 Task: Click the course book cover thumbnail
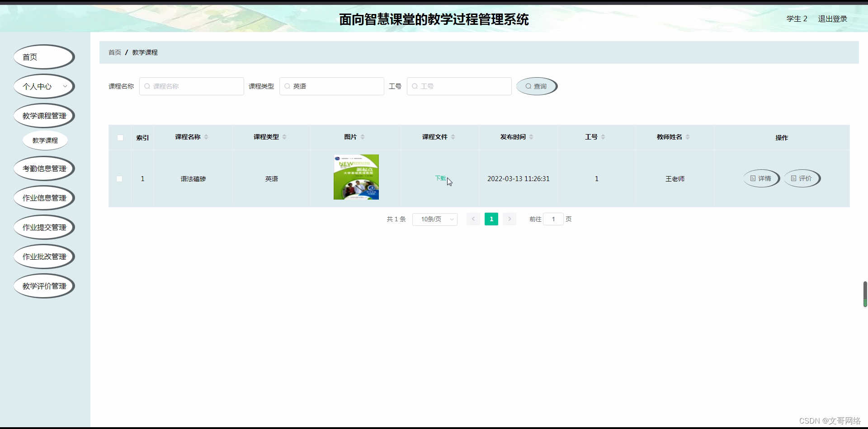tap(356, 177)
